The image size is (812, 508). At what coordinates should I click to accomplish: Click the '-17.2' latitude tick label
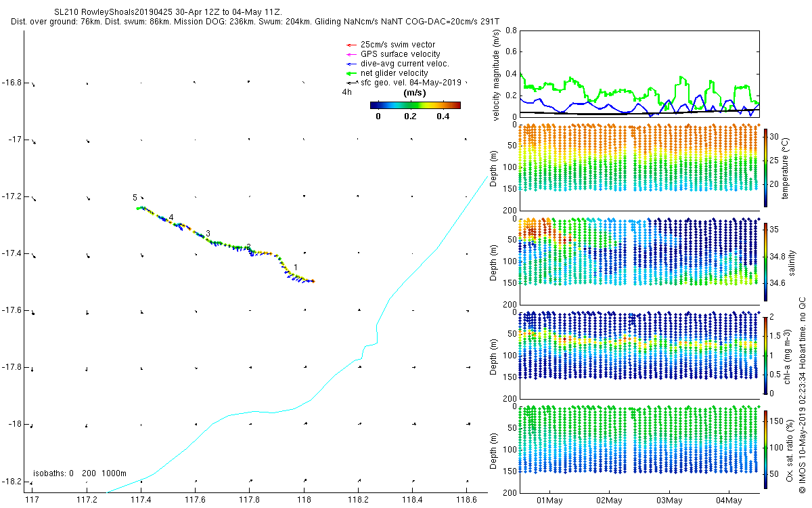pyautogui.click(x=12, y=196)
